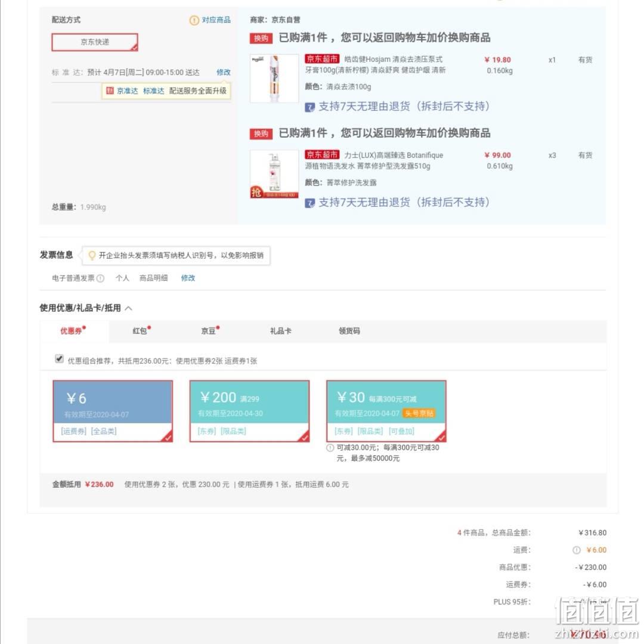Click the ¥99.00 price of LUX shampoo
This screenshot has width=644, height=644.
pos(498,155)
